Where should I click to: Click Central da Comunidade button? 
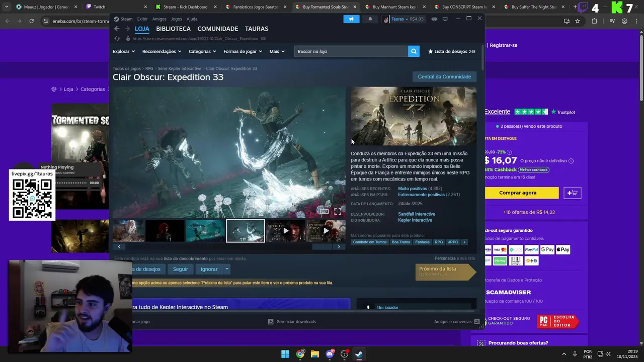(444, 76)
